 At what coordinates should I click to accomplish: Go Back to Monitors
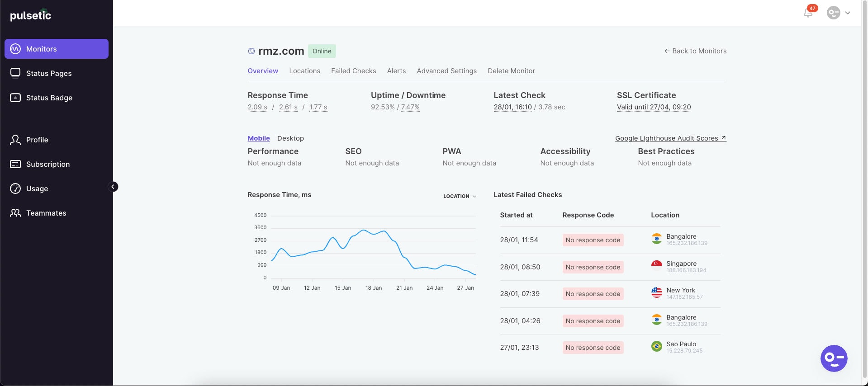[695, 51]
